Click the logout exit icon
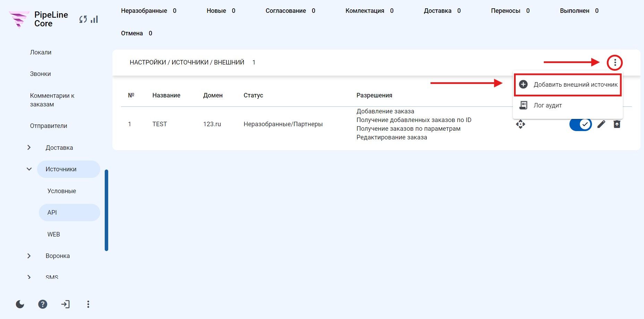The height and width of the screenshot is (319, 644). tap(65, 304)
